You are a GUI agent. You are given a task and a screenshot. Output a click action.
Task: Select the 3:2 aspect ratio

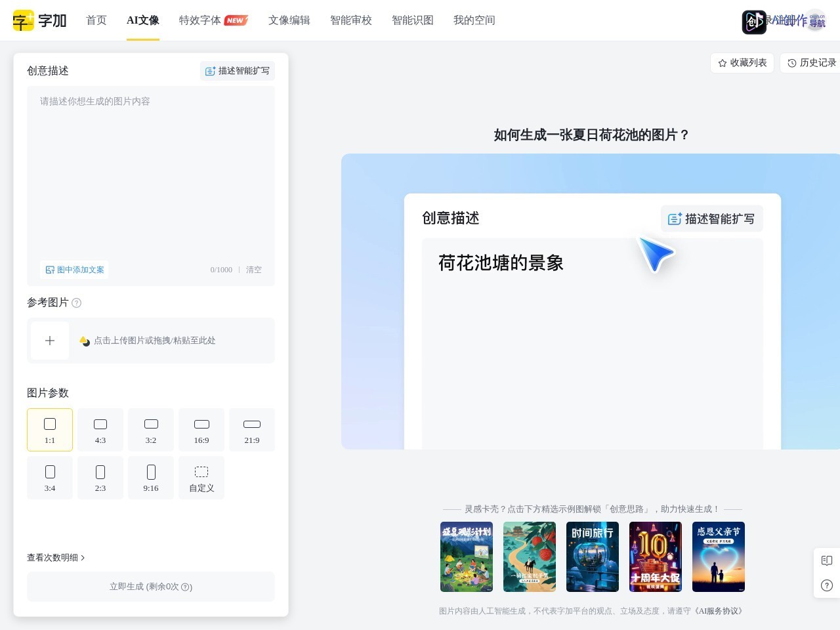tap(151, 430)
